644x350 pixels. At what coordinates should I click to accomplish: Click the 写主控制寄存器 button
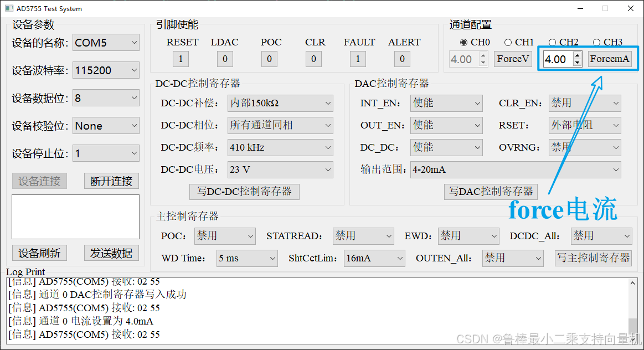(x=593, y=258)
